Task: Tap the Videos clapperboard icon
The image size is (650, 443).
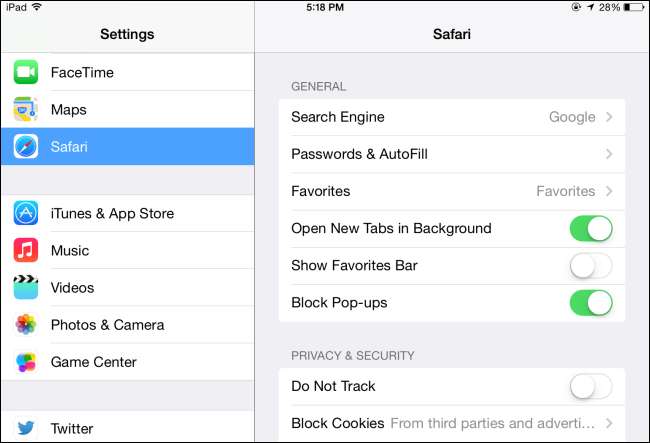Action: pyautogui.click(x=26, y=288)
